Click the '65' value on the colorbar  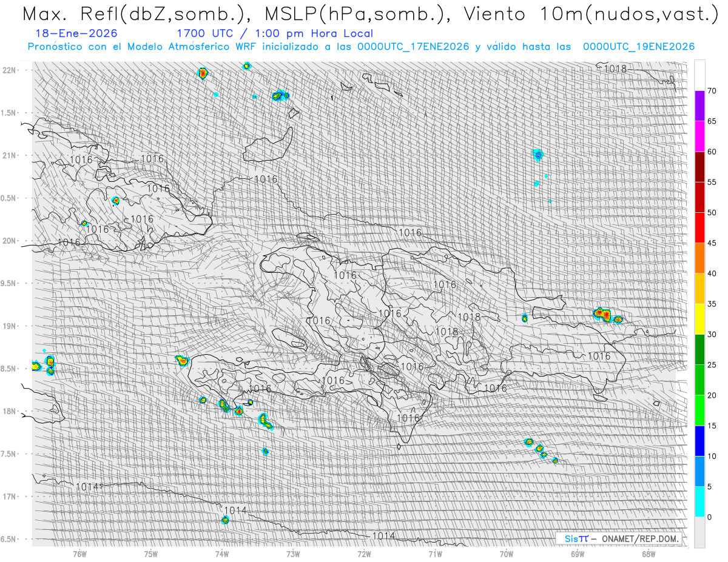pos(712,121)
